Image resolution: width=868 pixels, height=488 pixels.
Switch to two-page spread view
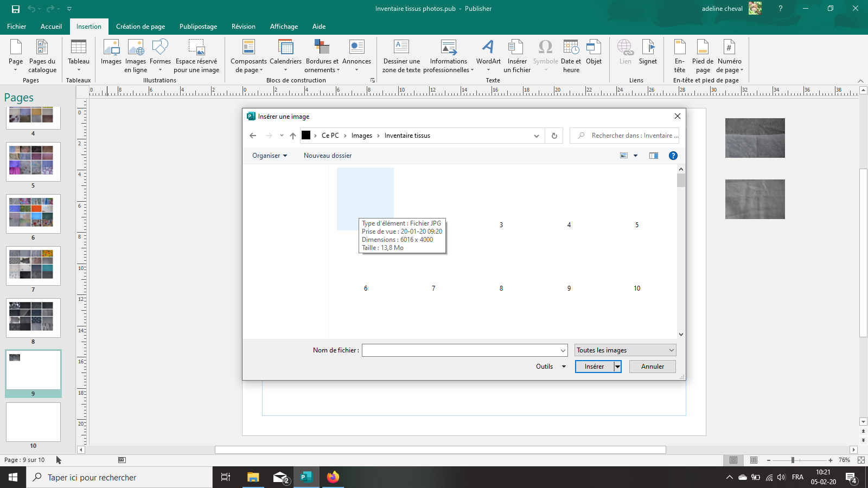(x=754, y=460)
